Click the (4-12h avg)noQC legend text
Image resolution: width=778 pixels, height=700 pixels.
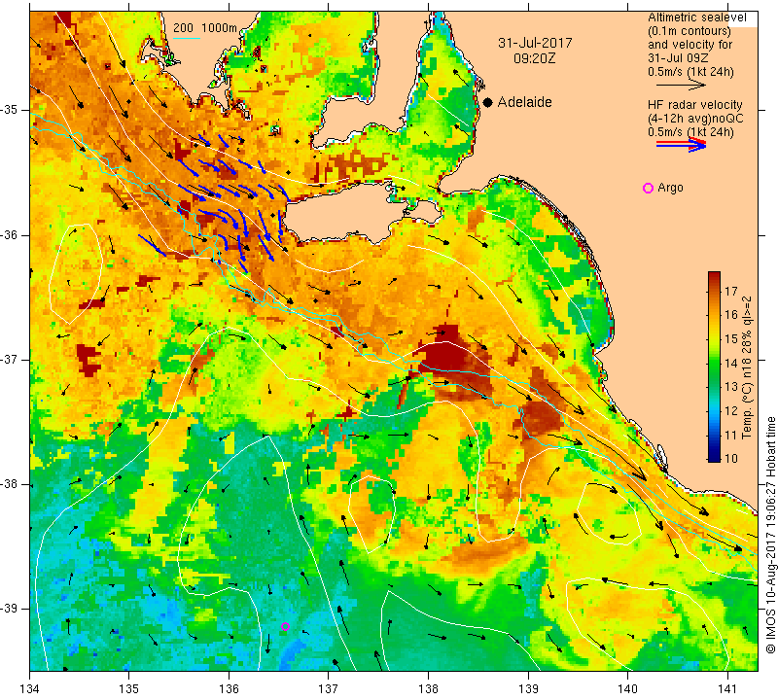[695, 119]
